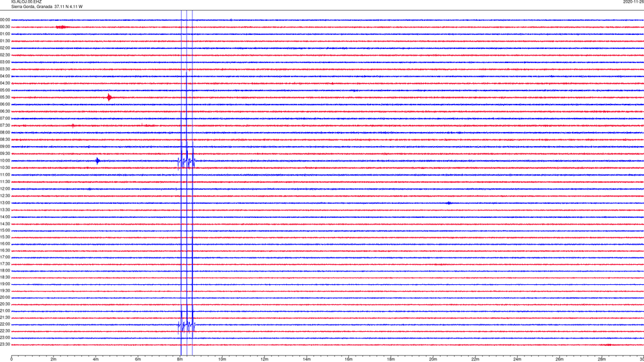644x362 pixels.
Task: Click the small blue event on 13:00 trace
Action: click(x=449, y=203)
